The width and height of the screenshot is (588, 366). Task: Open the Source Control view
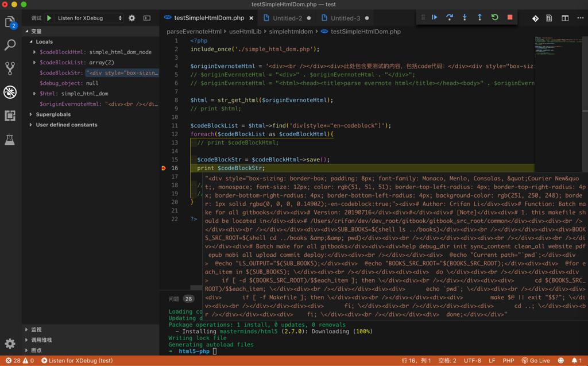pyautogui.click(x=10, y=68)
